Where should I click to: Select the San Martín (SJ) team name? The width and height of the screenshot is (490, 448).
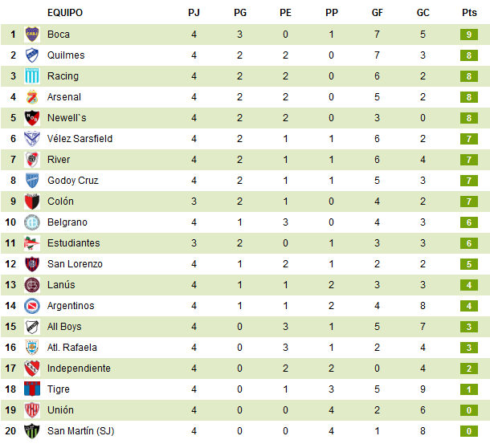pyautogui.click(x=80, y=431)
